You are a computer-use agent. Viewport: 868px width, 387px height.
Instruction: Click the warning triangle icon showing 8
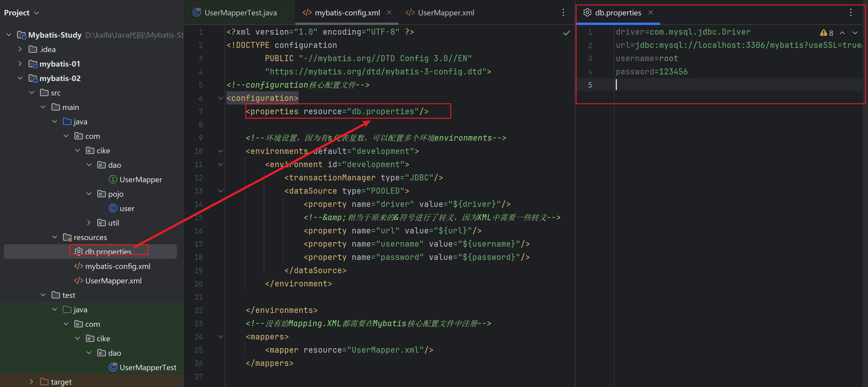pyautogui.click(x=823, y=33)
